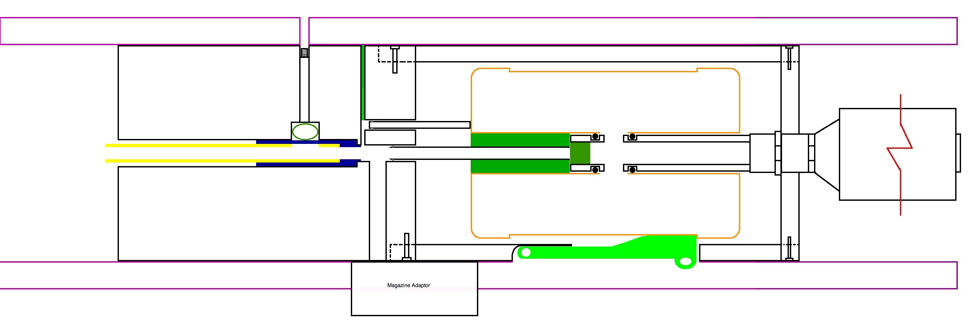This screenshot has width=980, height=327.
Task: Click the Magazine Adaptor label text
Action: point(408,285)
